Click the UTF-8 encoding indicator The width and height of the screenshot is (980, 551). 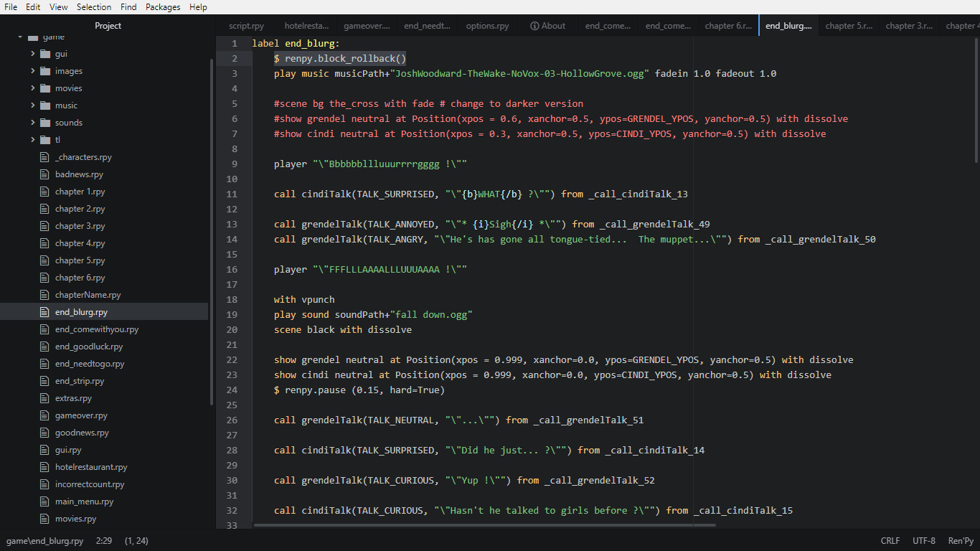[x=923, y=540]
